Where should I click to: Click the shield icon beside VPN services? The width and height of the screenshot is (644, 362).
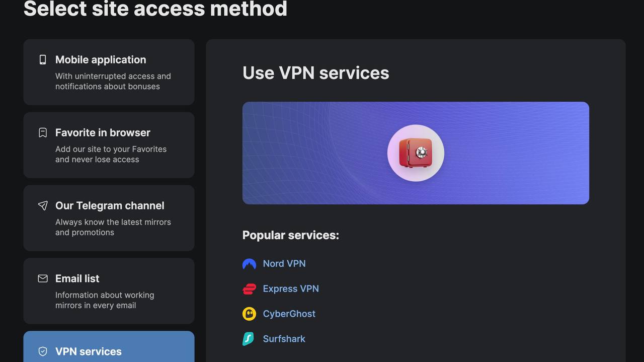(x=43, y=351)
